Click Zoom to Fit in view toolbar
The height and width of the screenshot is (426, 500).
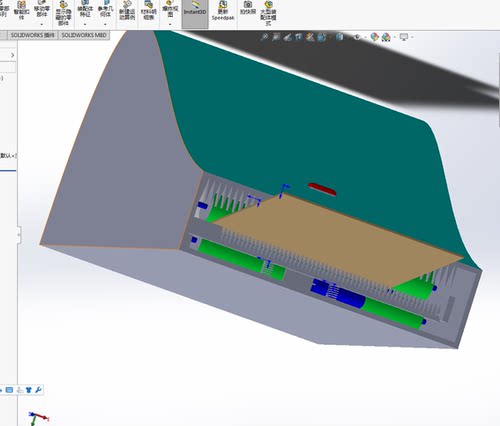point(264,37)
